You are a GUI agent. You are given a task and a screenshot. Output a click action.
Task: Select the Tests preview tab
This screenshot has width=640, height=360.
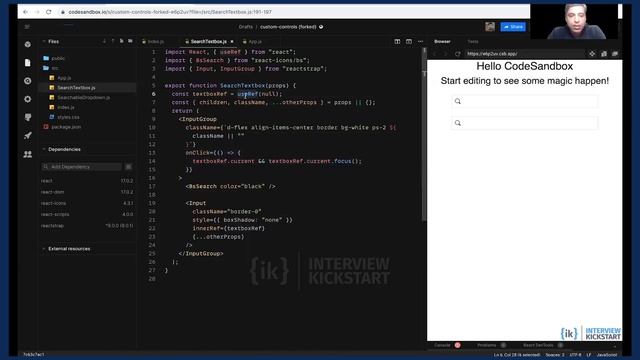[x=473, y=42]
